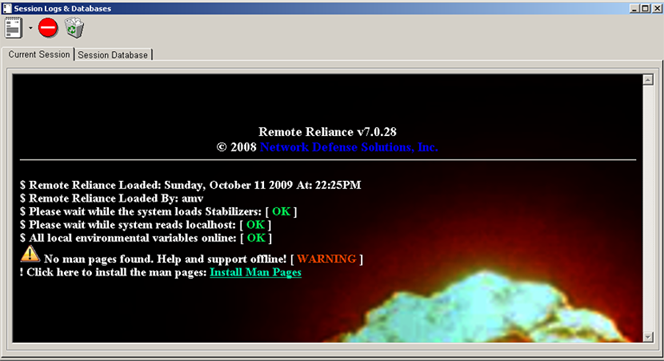Click the green OK next to Stabilizers
The image size is (664, 361).
click(x=281, y=211)
